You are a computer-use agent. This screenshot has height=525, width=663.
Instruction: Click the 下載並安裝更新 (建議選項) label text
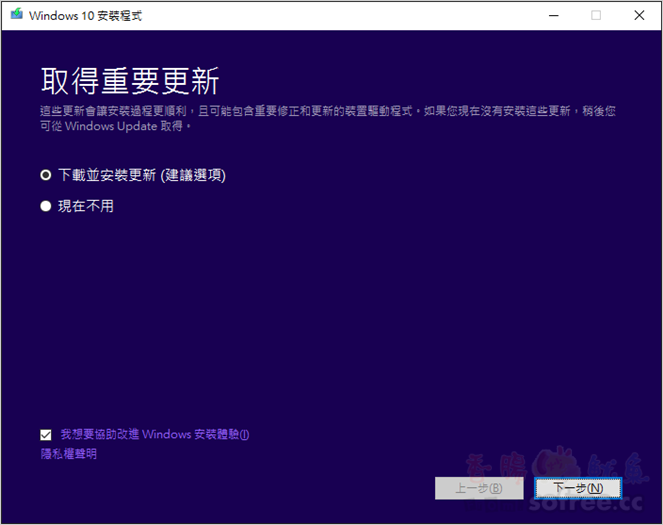141,175
